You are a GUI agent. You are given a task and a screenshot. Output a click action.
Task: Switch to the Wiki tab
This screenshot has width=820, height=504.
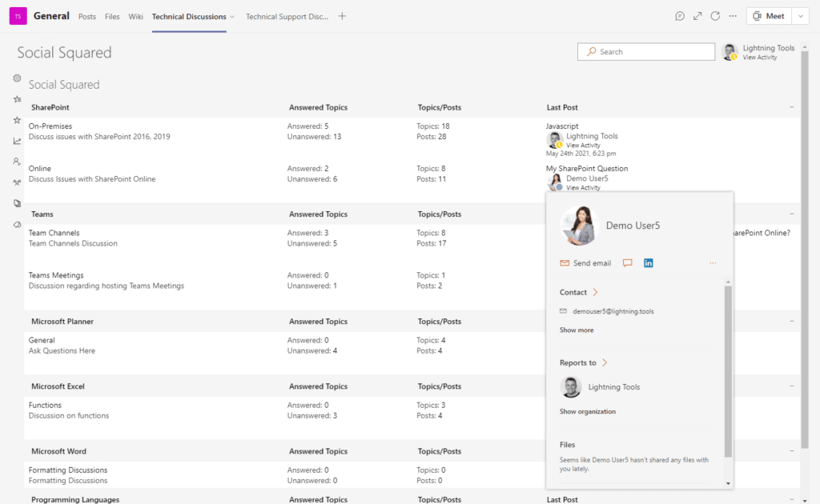(x=136, y=17)
